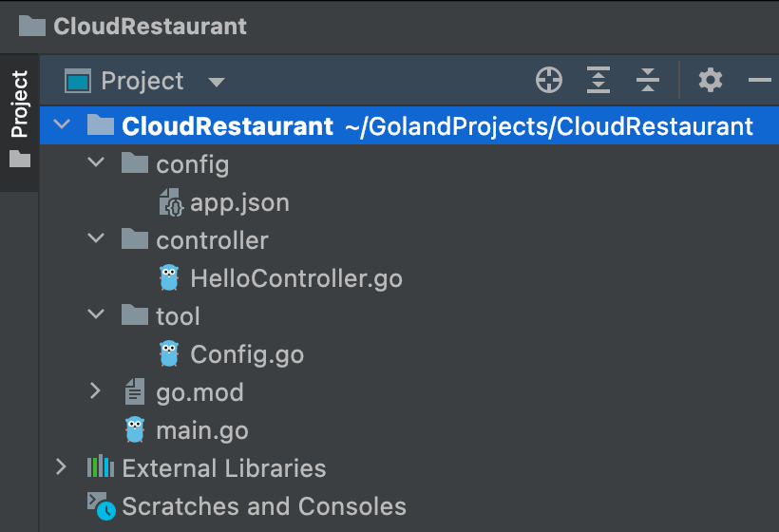Viewport: 779px width, 532px height.
Task: Collapse the config folder
Action: 95,163
